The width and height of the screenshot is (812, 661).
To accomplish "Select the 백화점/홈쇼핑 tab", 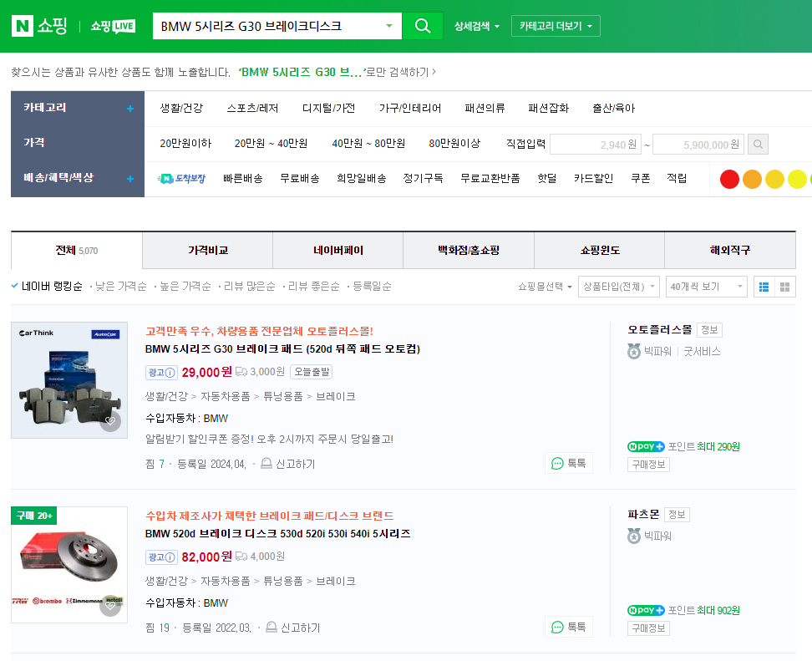I will click(x=469, y=250).
